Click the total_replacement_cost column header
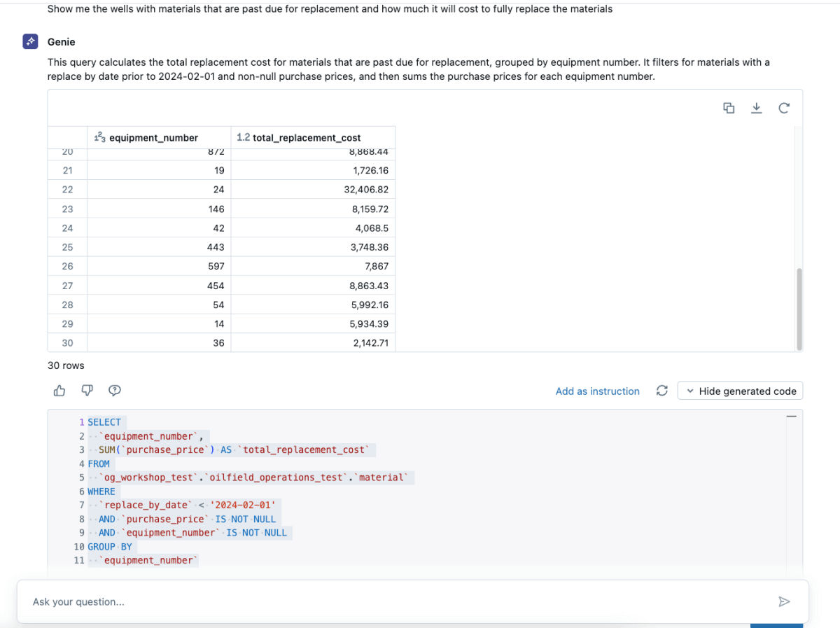The height and width of the screenshot is (628, 840). point(305,137)
